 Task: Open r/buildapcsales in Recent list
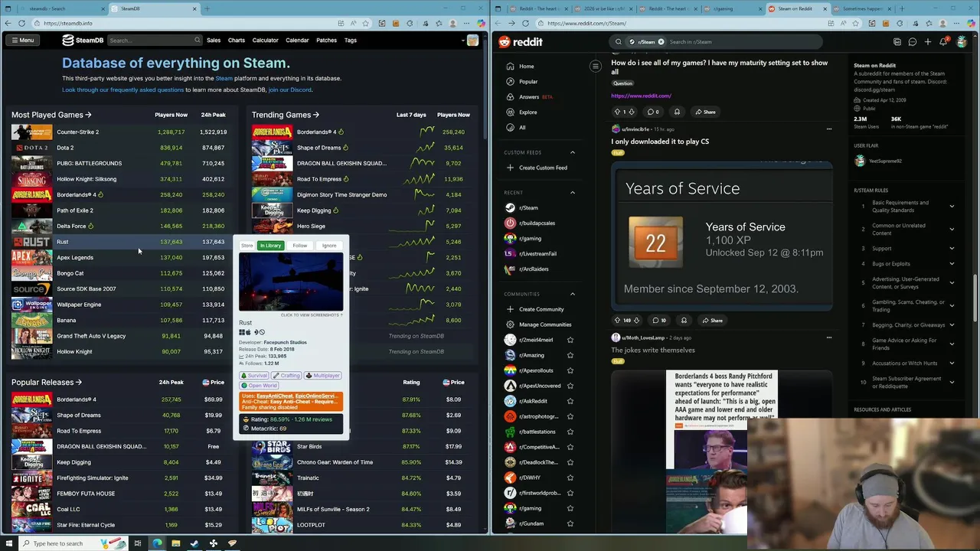point(537,223)
